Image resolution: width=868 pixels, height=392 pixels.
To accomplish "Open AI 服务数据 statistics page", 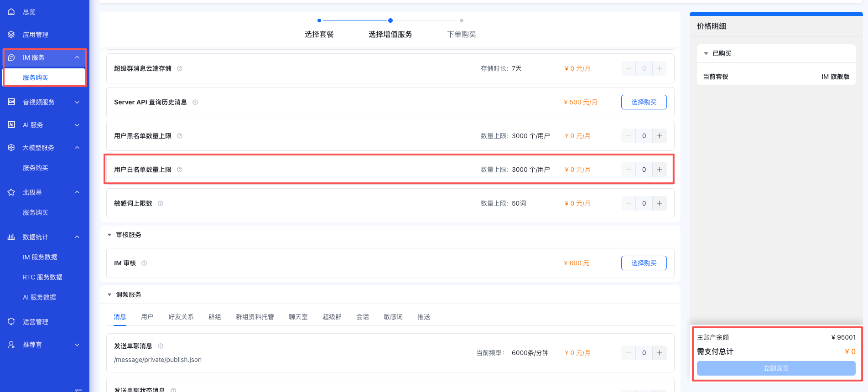I will pos(40,297).
